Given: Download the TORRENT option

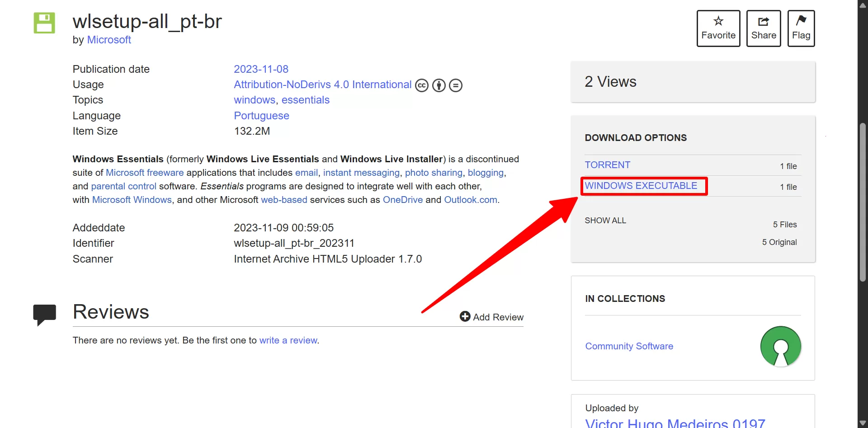Looking at the screenshot, I should click(607, 165).
